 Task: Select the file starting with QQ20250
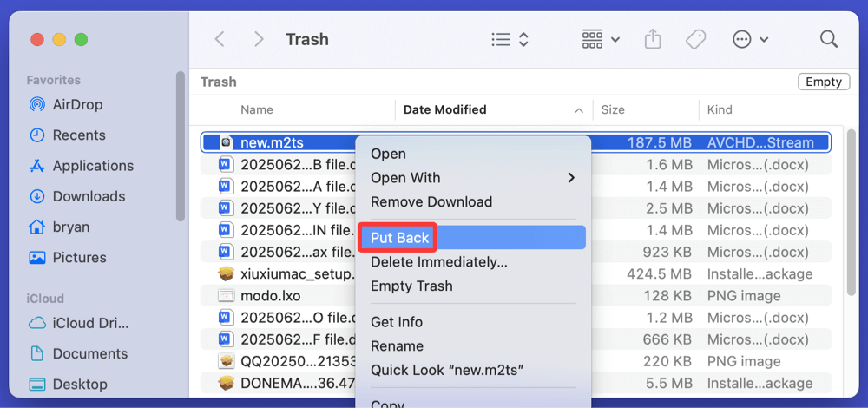click(x=516, y=361)
